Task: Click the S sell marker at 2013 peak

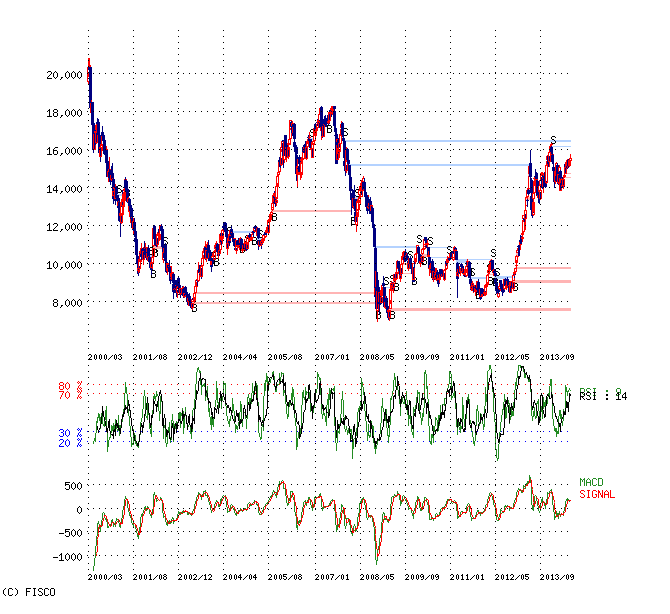Action: (x=553, y=140)
